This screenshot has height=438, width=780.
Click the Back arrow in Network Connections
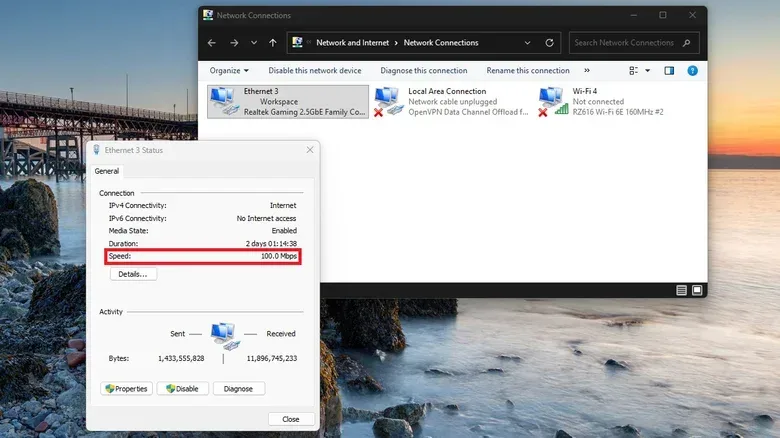pos(211,43)
